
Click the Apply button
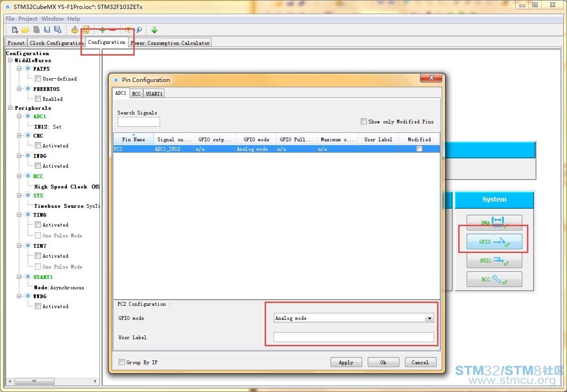346,362
